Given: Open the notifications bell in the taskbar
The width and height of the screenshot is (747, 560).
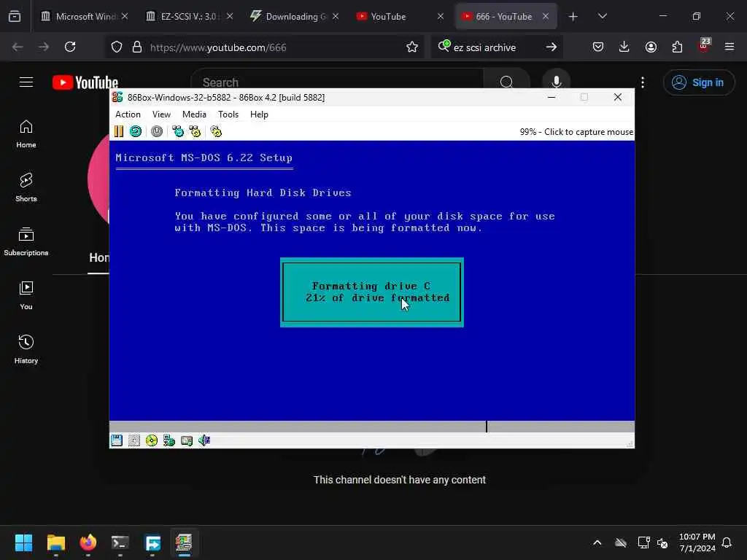Looking at the screenshot, I should click(x=727, y=542).
